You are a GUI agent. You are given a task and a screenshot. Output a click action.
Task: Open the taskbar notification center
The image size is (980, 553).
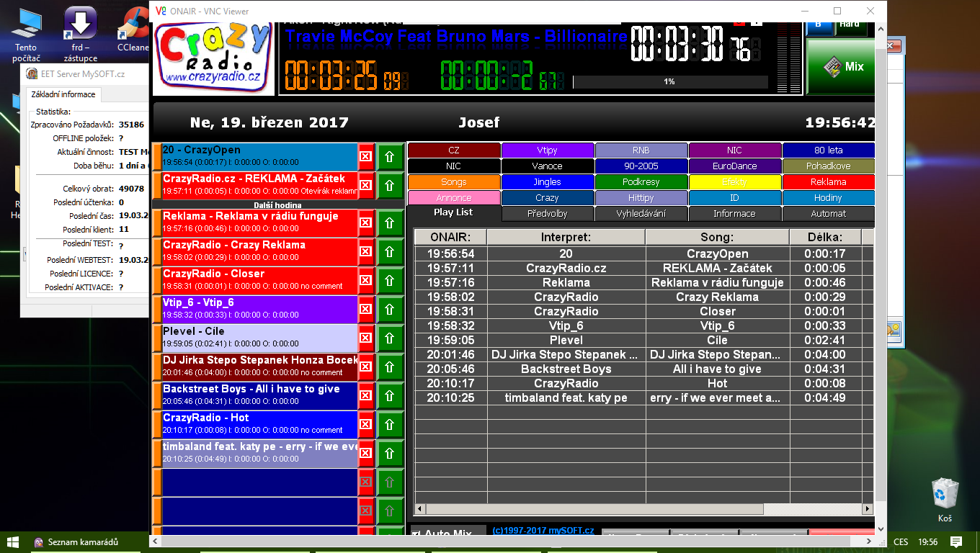[x=956, y=541]
